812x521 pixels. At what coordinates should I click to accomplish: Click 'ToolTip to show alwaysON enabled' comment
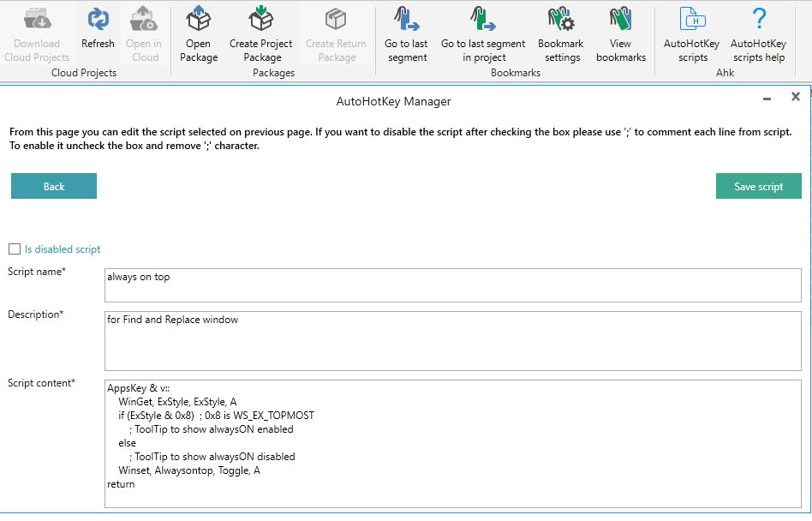(x=212, y=429)
